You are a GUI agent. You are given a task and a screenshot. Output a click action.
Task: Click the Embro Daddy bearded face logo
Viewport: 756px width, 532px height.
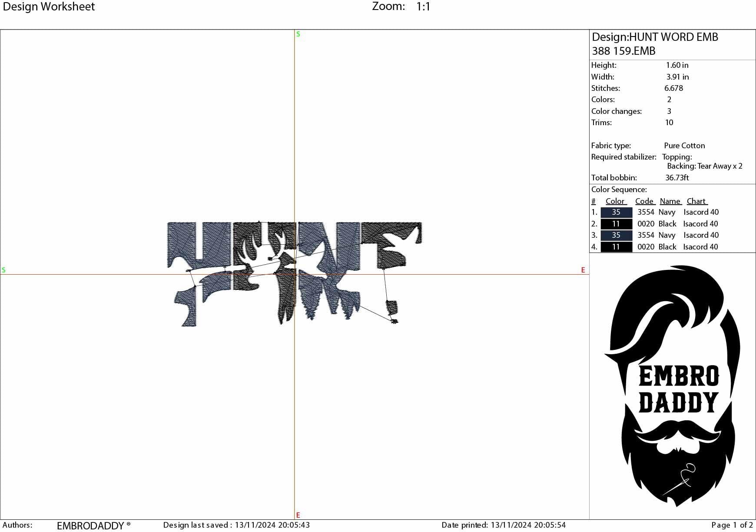[673, 386]
